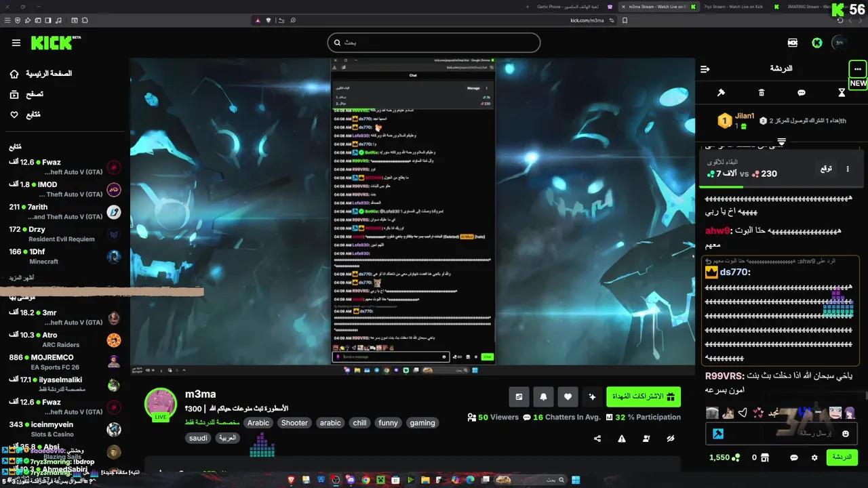Click the green Kick icon in top bar
The image size is (868, 488).
click(817, 43)
